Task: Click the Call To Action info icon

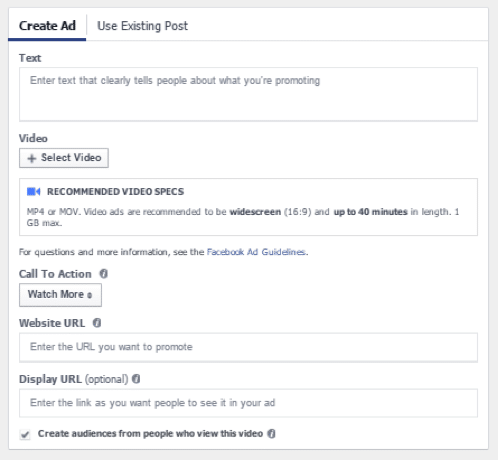Action: [104, 274]
